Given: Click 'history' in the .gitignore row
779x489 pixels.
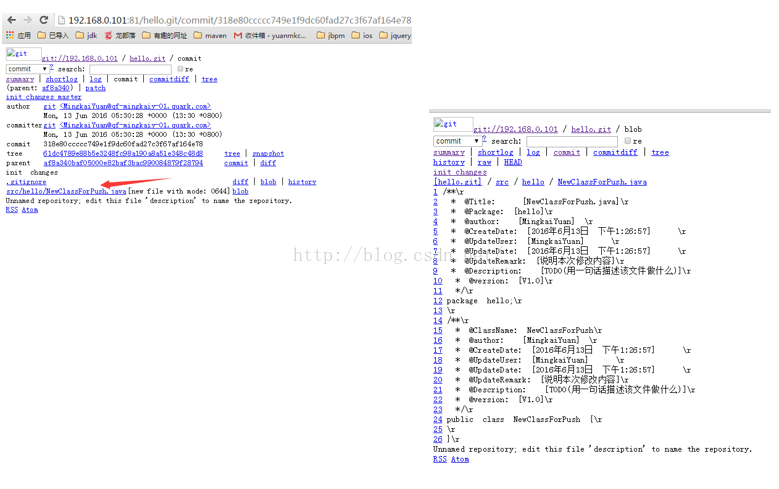Looking at the screenshot, I should [x=302, y=182].
